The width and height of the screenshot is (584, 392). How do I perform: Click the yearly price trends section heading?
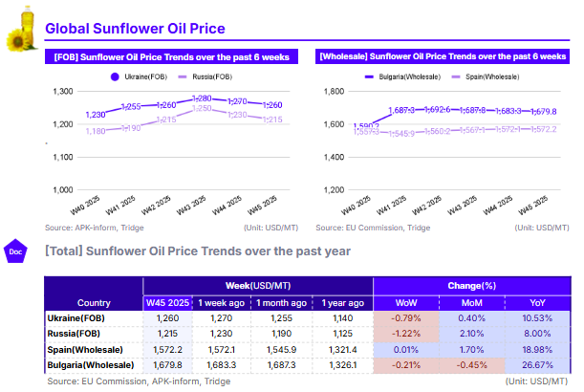pos(197,251)
